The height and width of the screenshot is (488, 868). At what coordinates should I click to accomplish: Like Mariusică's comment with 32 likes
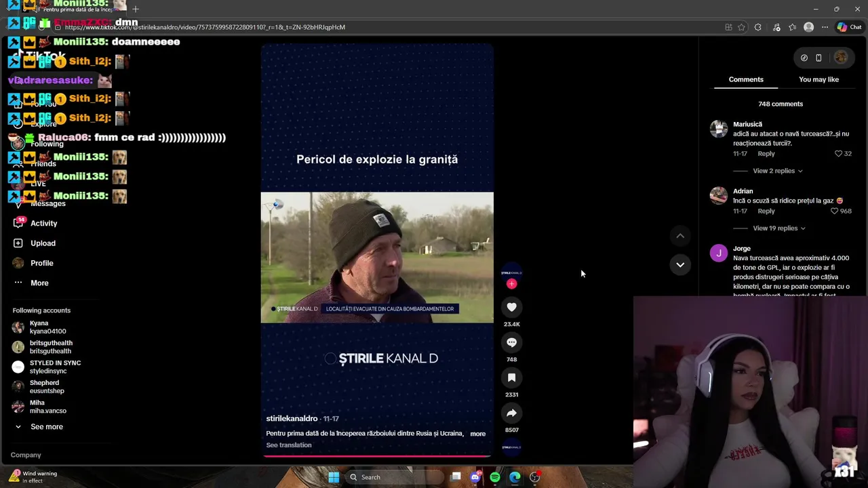click(839, 154)
